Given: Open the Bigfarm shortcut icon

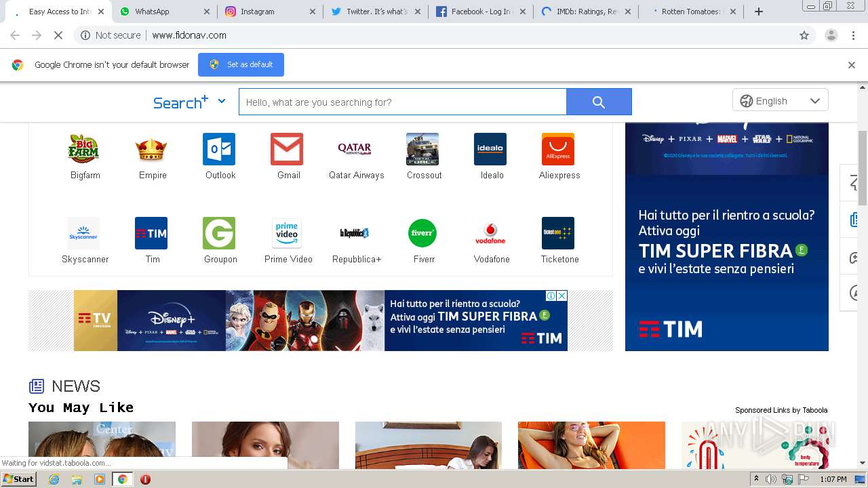Looking at the screenshot, I should (x=84, y=149).
